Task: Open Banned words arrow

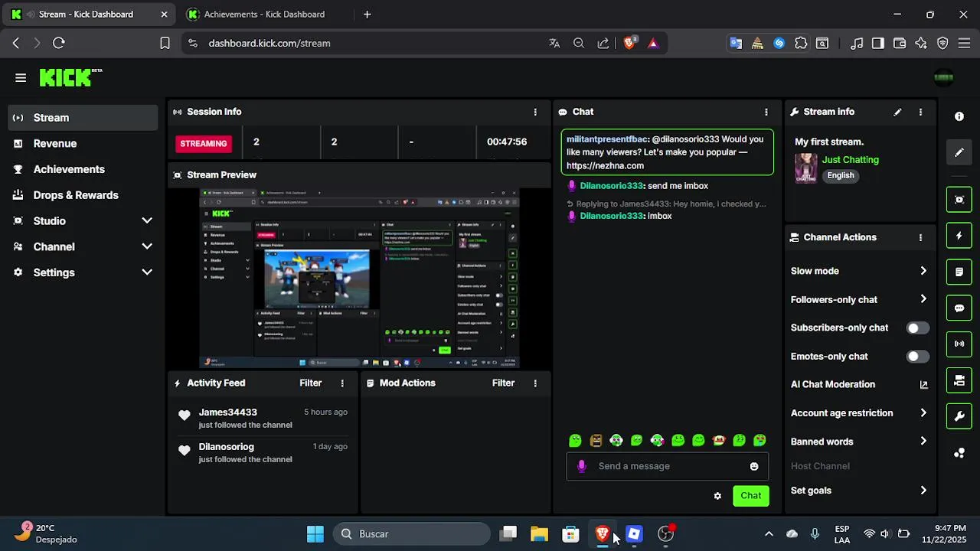Action: click(923, 442)
